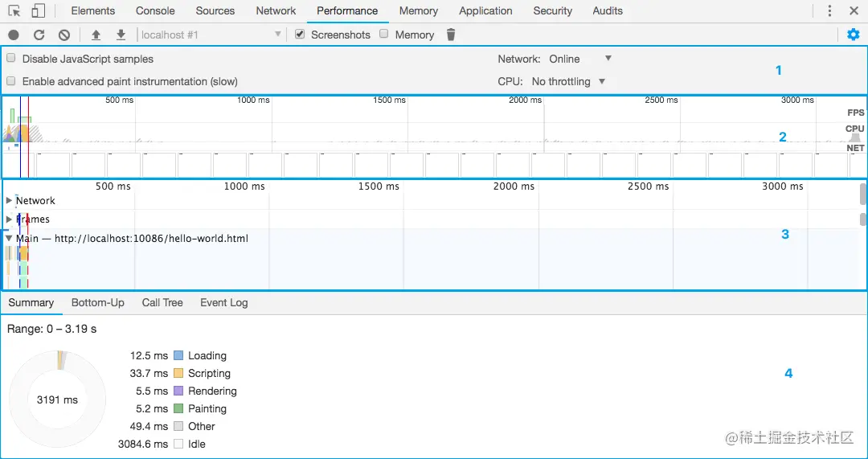The height and width of the screenshot is (459, 868).
Task: Click the orange scripting block in Main flame chart
Action: pyautogui.click(x=23, y=252)
